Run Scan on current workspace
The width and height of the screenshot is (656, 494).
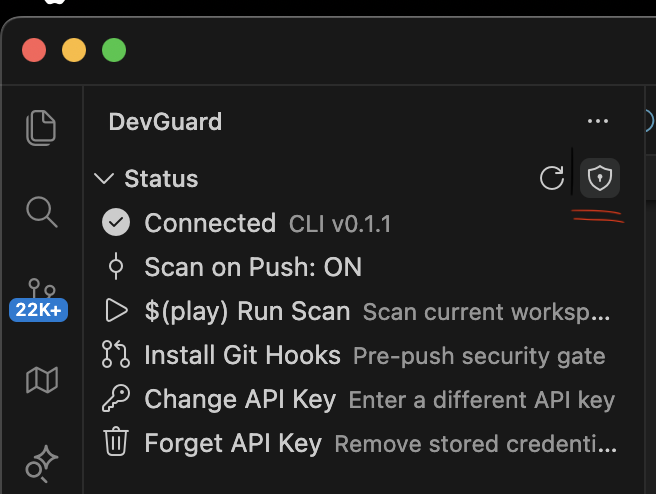(x=247, y=311)
